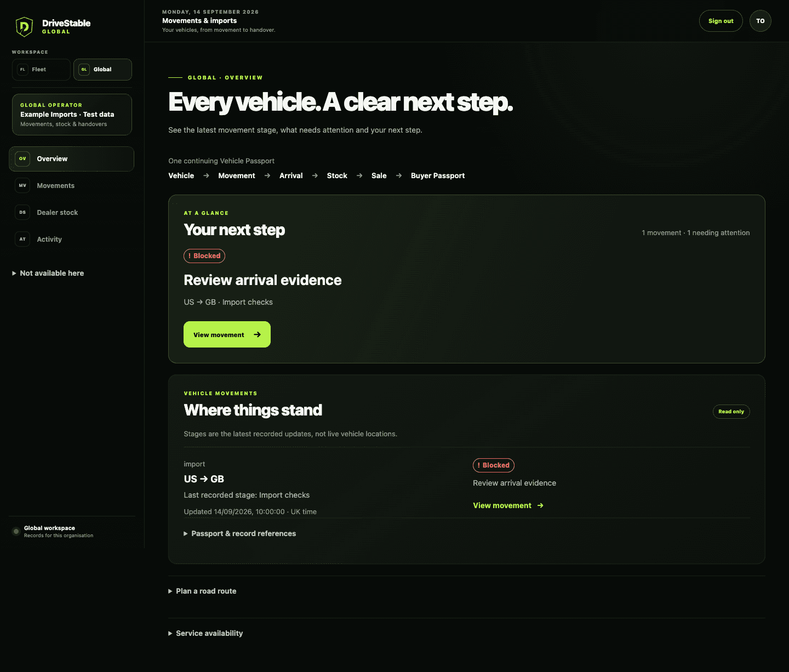Click the Last recorded stage: Import checks text

[x=247, y=495]
